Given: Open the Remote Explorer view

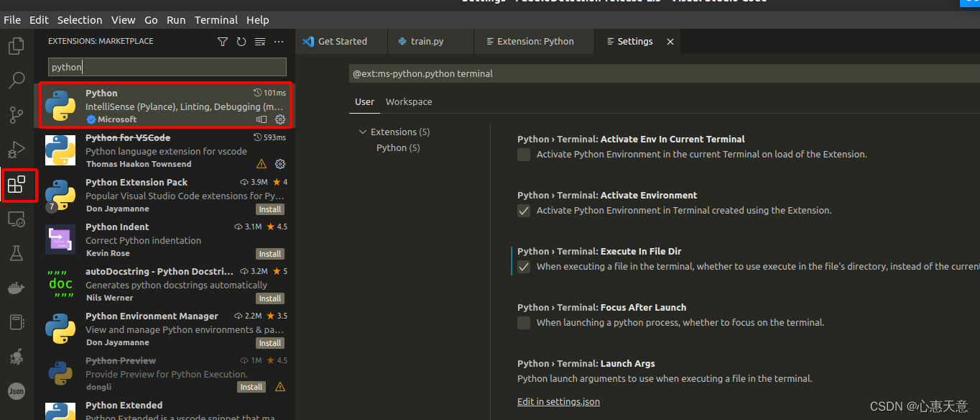Looking at the screenshot, I should point(16,219).
